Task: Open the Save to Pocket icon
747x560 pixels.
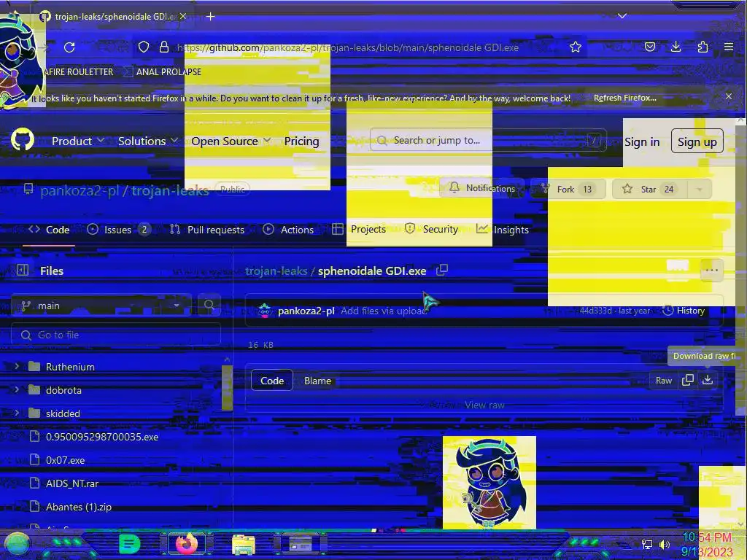Action: (x=650, y=47)
